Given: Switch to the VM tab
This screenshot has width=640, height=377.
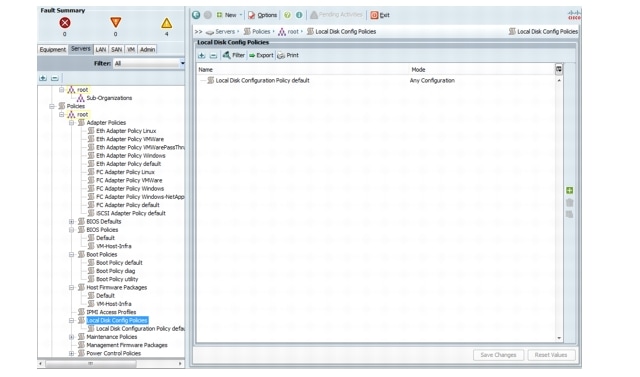Looking at the screenshot, I should tap(131, 49).
